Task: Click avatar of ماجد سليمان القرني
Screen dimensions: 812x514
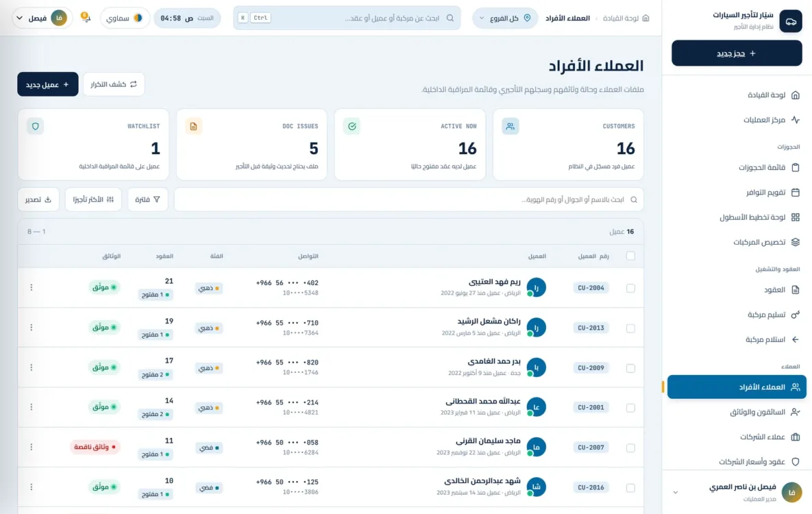Action: 536,447
